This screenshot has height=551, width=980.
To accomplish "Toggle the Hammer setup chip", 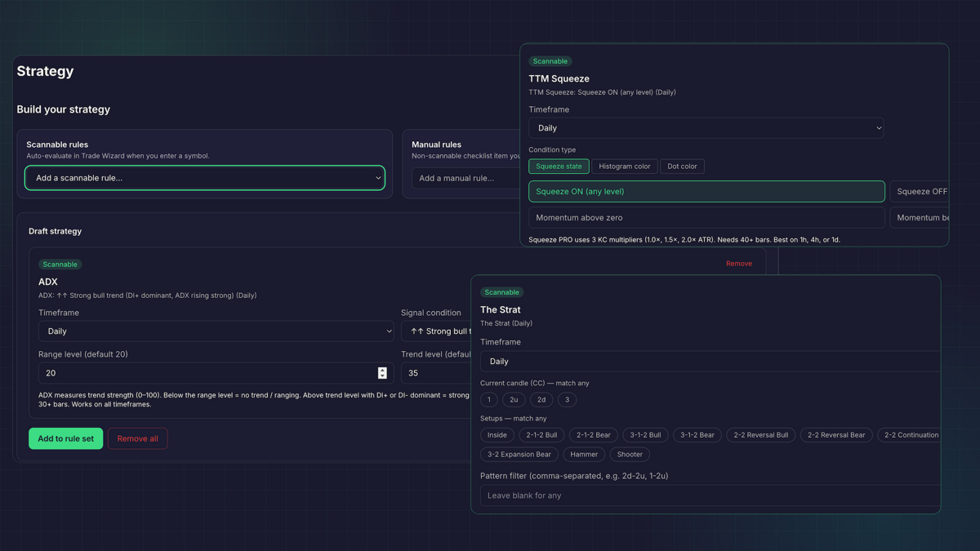I will click(584, 455).
